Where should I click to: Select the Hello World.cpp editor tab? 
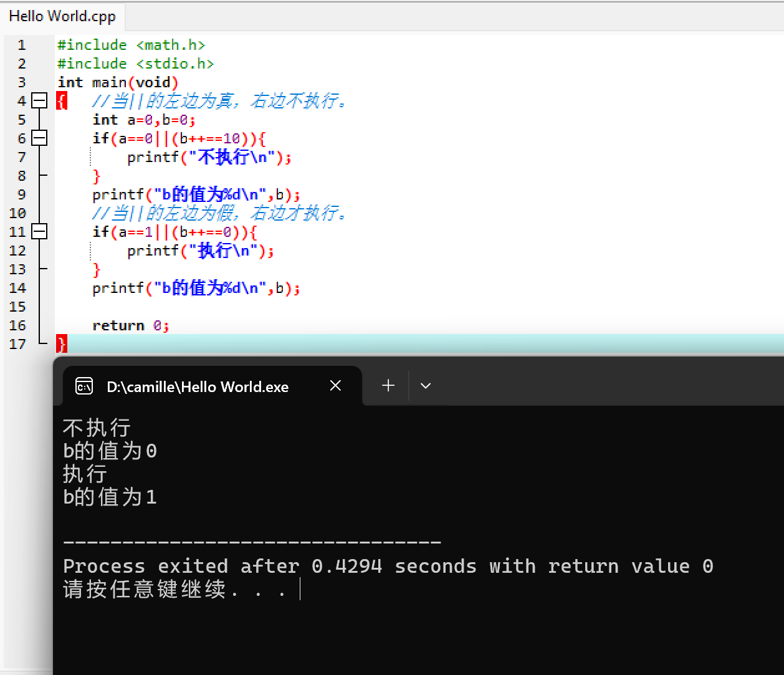point(62,16)
